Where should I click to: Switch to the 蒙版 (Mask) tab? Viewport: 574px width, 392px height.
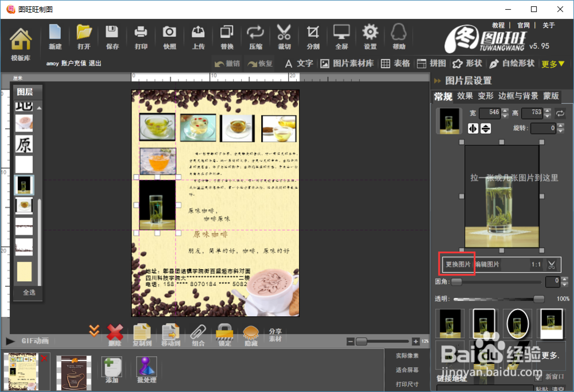(551, 96)
